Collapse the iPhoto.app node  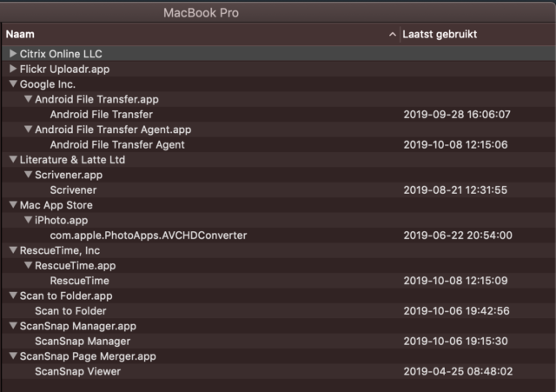(x=29, y=220)
